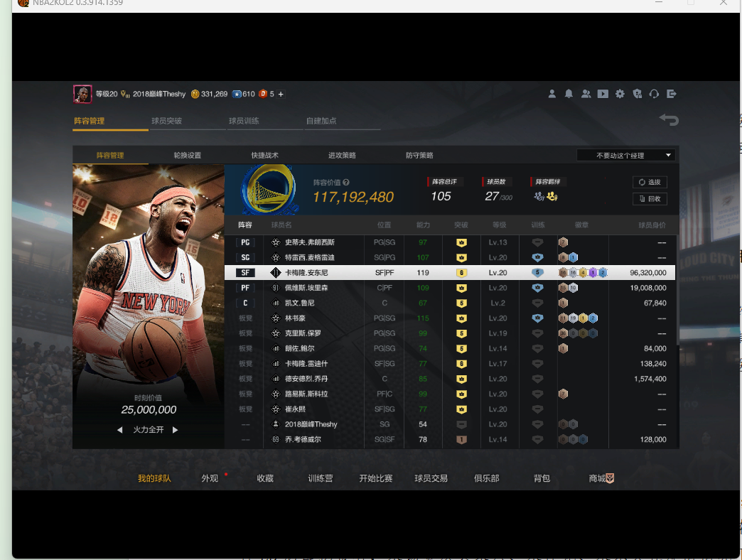Switch to the 球员训练 tab
This screenshot has height=560, width=742.
tap(244, 121)
